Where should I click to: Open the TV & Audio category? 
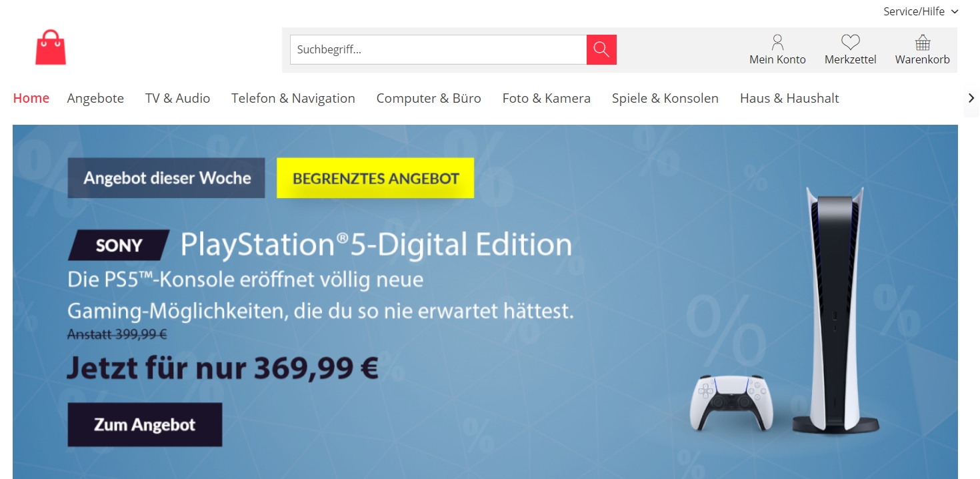tap(177, 98)
